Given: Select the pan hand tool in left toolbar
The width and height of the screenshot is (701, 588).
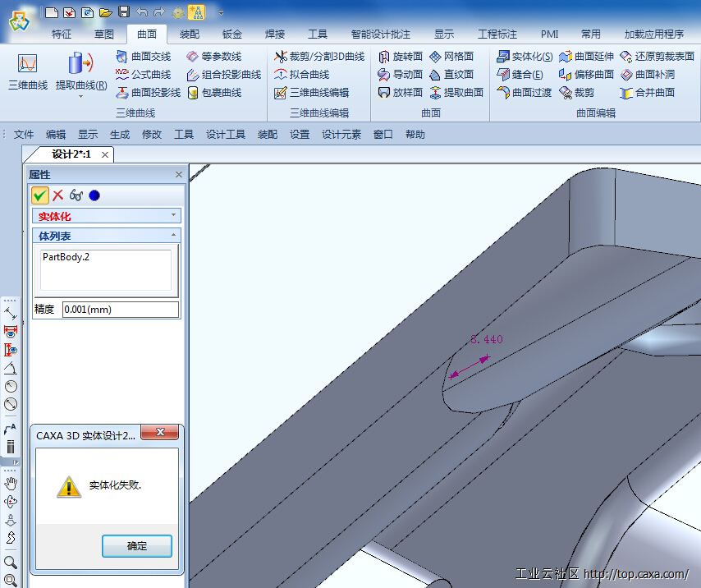Looking at the screenshot, I should [11, 483].
